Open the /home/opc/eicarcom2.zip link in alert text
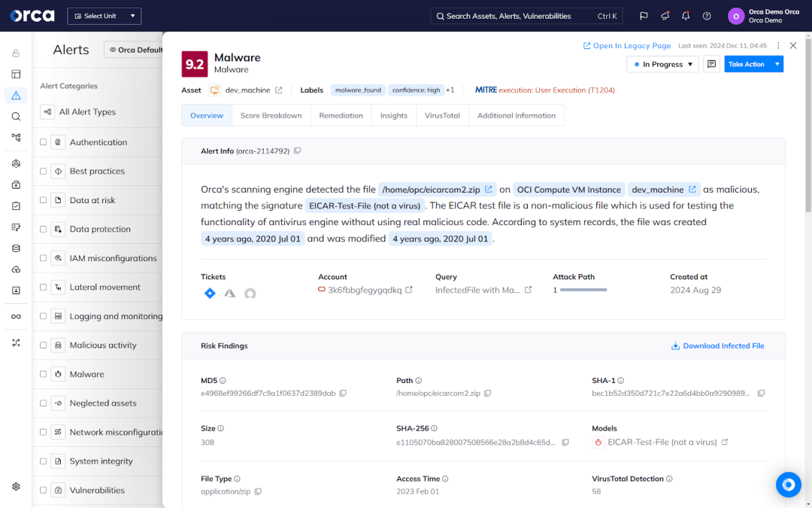 (437, 190)
